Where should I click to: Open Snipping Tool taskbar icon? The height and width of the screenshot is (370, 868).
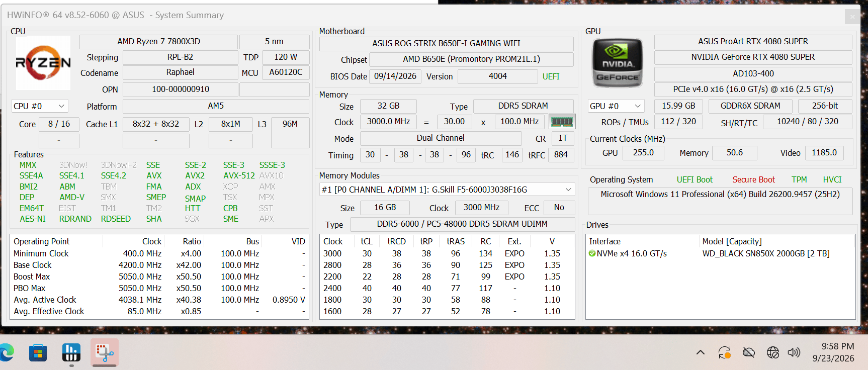(x=105, y=352)
